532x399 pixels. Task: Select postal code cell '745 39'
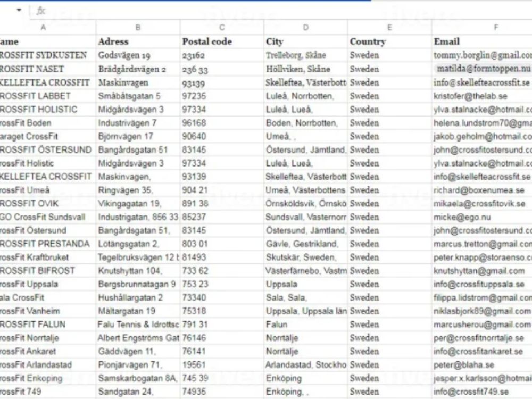[x=222, y=378]
